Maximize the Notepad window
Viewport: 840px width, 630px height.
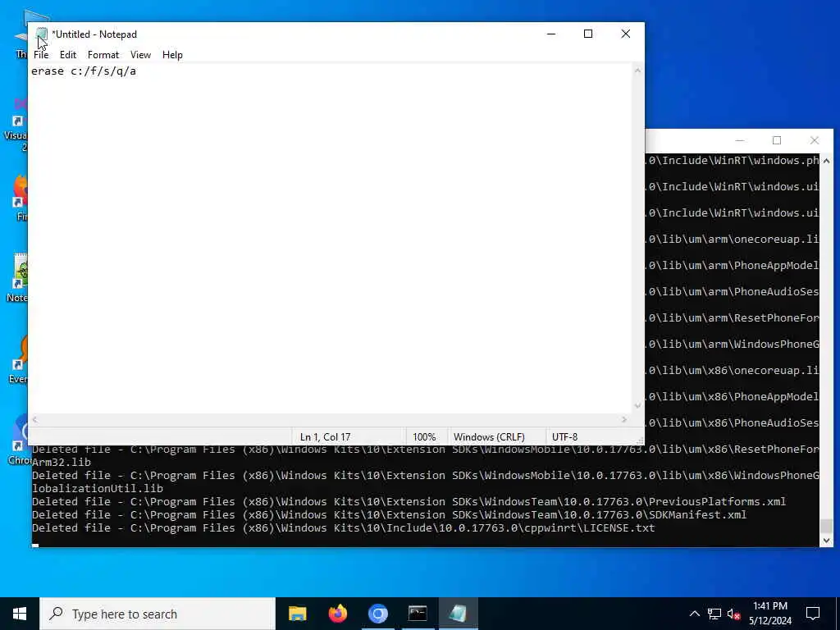click(x=588, y=34)
